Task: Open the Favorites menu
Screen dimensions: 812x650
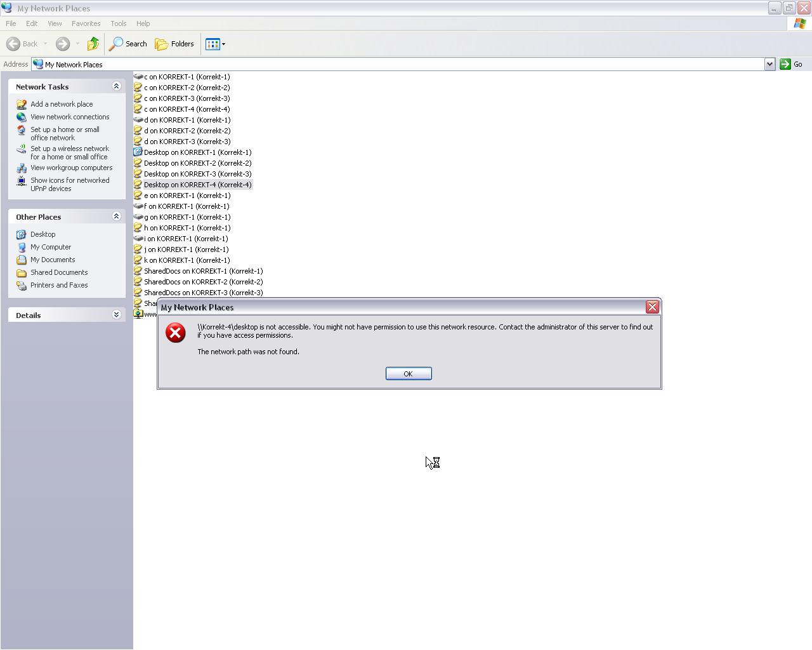Action: tap(86, 23)
